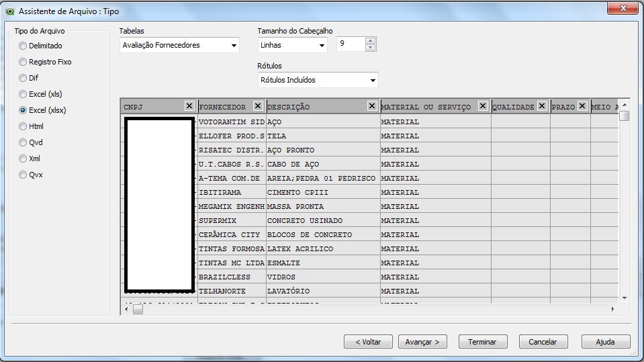Increase the header size spinner value
The height and width of the screenshot is (362, 644).
371,41
